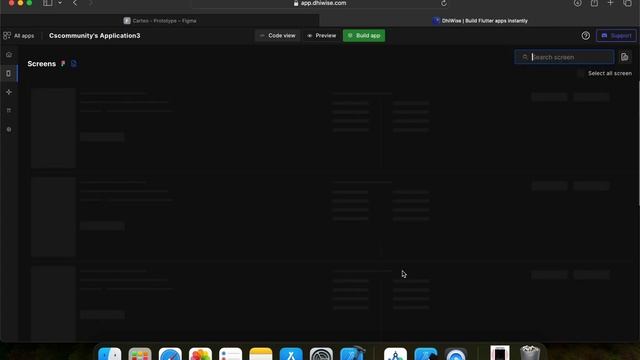Tick the Select all screen checkbox
This screenshot has height=360, width=640.
pos(580,73)
